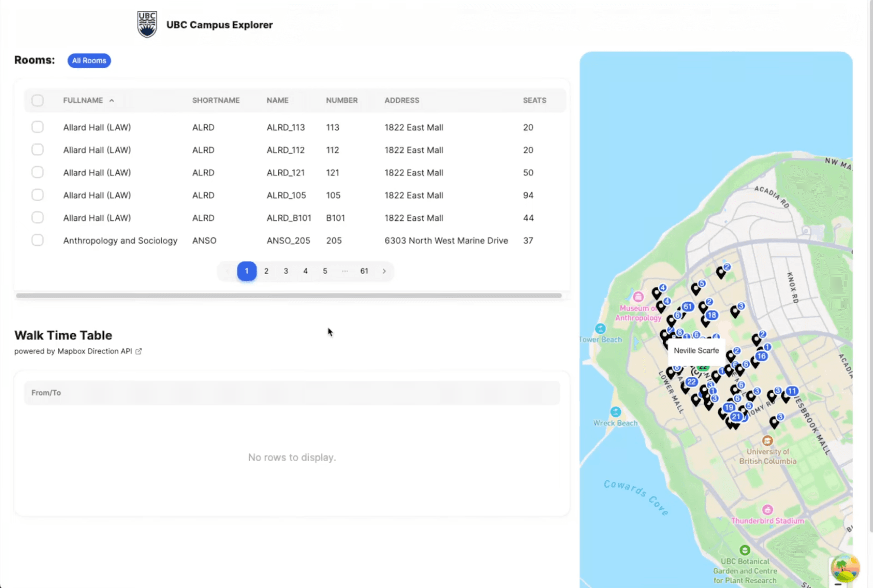Click external link icon beside Mapbox Direction API

(138, 351)
